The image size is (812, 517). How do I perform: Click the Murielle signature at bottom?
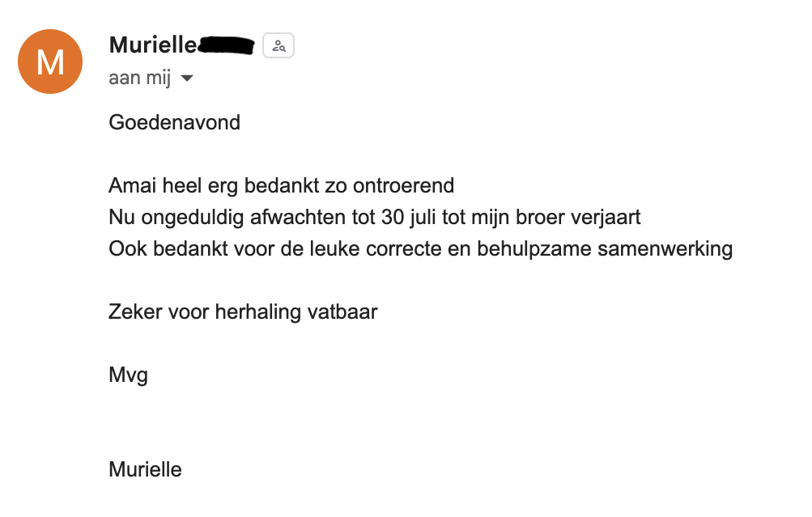pos(145,468)
